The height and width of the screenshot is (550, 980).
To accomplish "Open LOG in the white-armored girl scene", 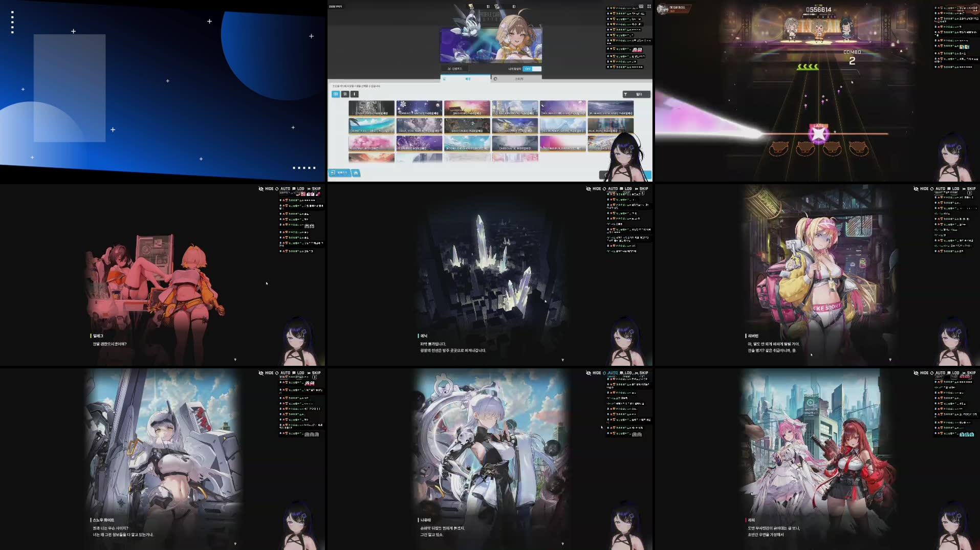I will tap(298, 373).
